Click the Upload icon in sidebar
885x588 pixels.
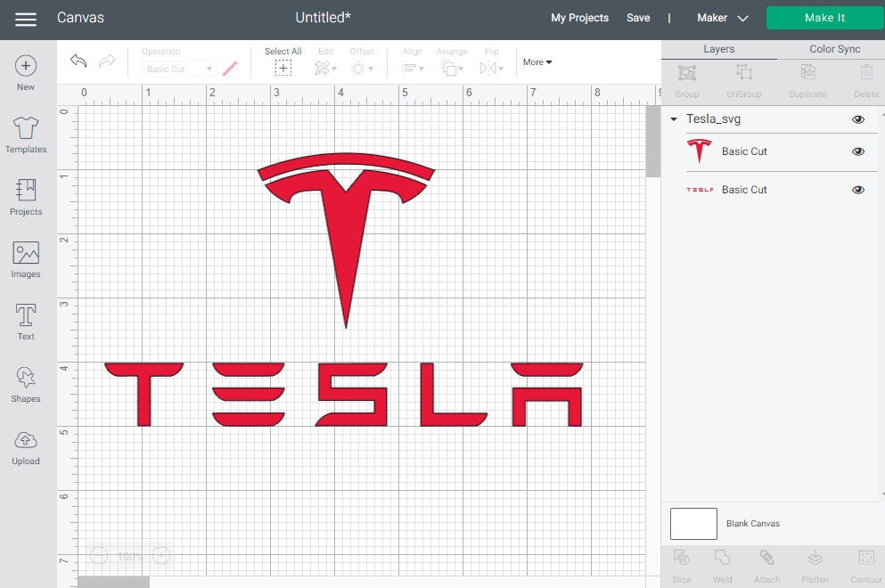coord(26,444)
